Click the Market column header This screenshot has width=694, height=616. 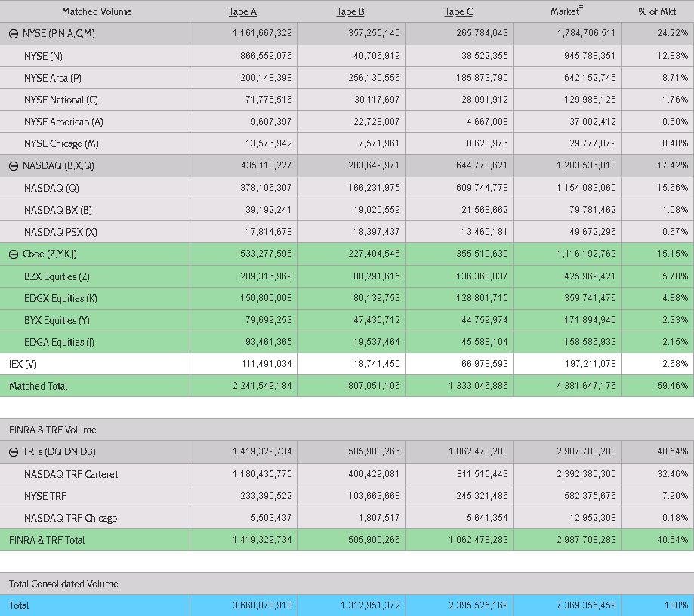click(566, 11)
